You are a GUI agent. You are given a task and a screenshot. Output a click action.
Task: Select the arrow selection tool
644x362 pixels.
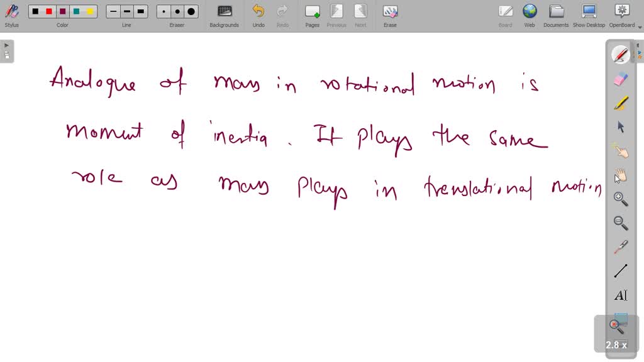620,126
